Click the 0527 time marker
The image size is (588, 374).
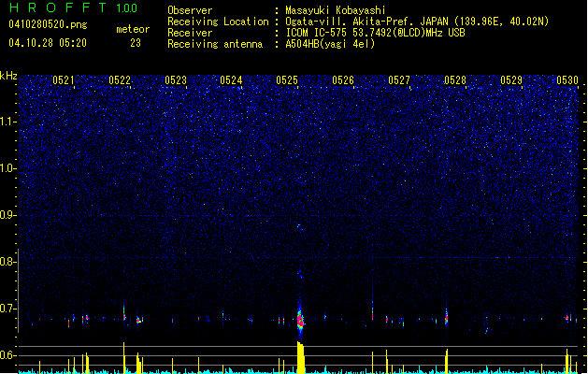click(x=399, y=80)
